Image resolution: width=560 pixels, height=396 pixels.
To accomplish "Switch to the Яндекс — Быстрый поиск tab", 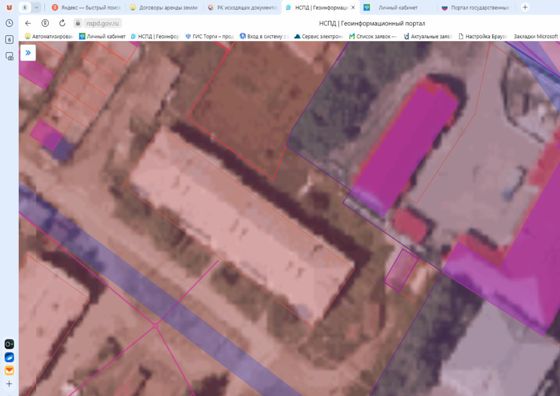I will tap(86, 7).
